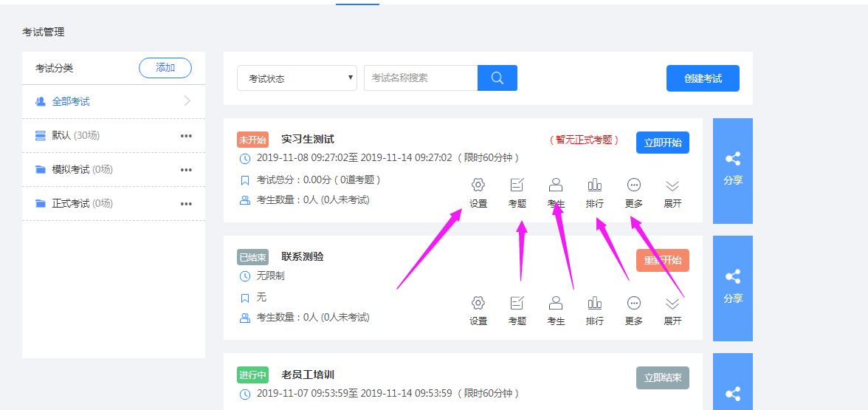Click 添加 to add exam category
This screenshot has width=868, height=410.
pyautogui.click(x=165, y=68)
